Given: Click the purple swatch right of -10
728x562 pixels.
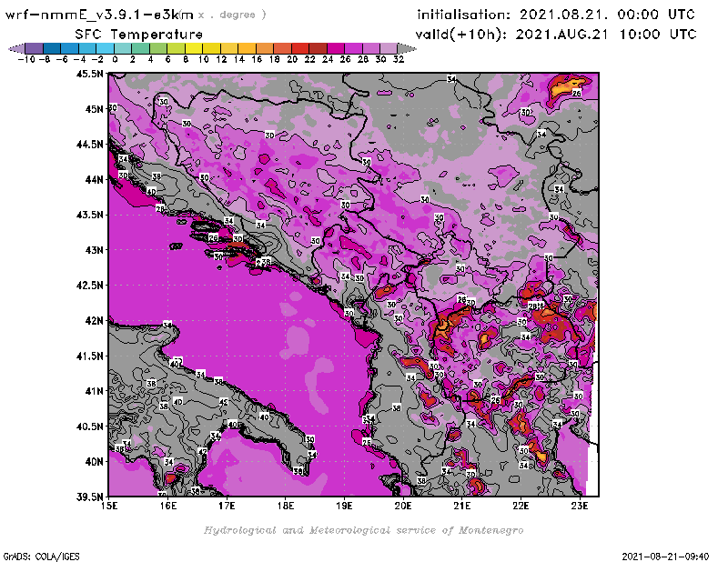Looking at the screenshot, I should [x=34, y=47].
